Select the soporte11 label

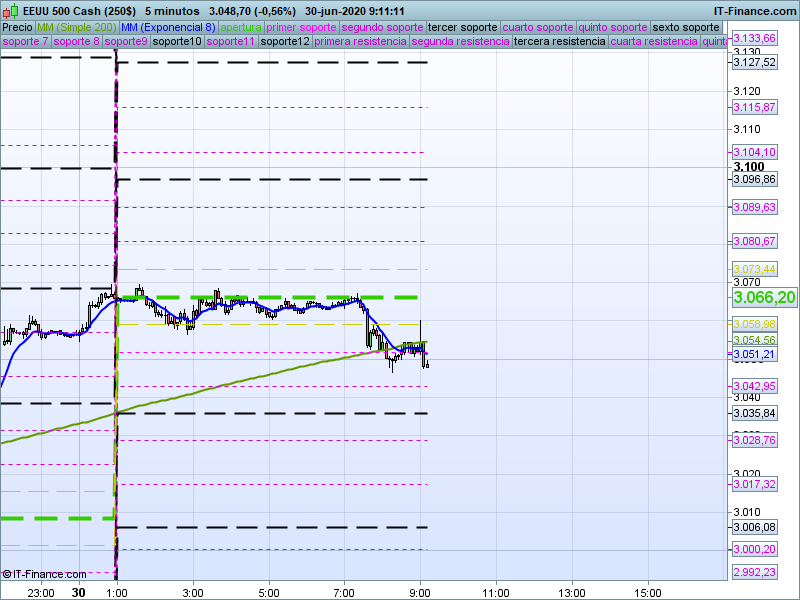pyautogui.click(x=231, y=41)
